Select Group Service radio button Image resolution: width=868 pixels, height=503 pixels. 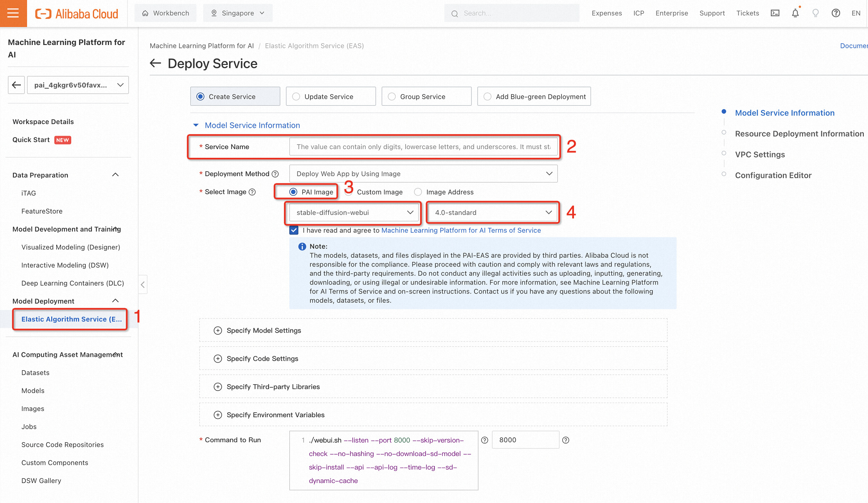[x=392, y=97]
